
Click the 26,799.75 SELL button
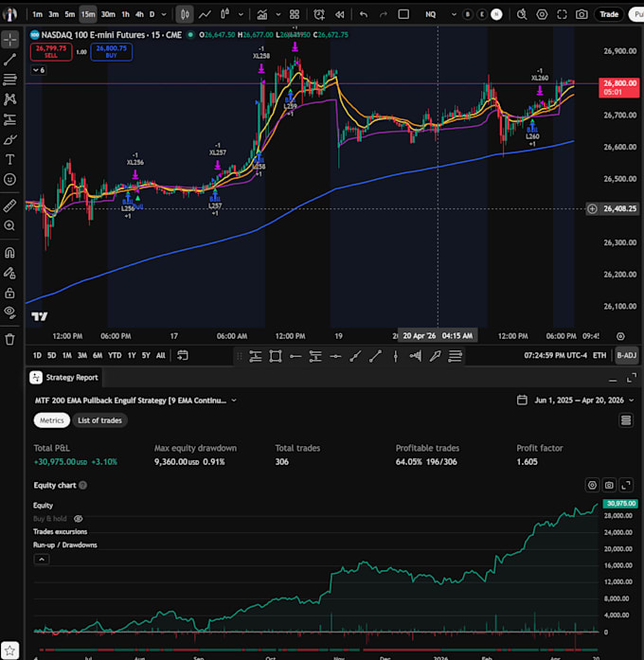click(51, 52)
